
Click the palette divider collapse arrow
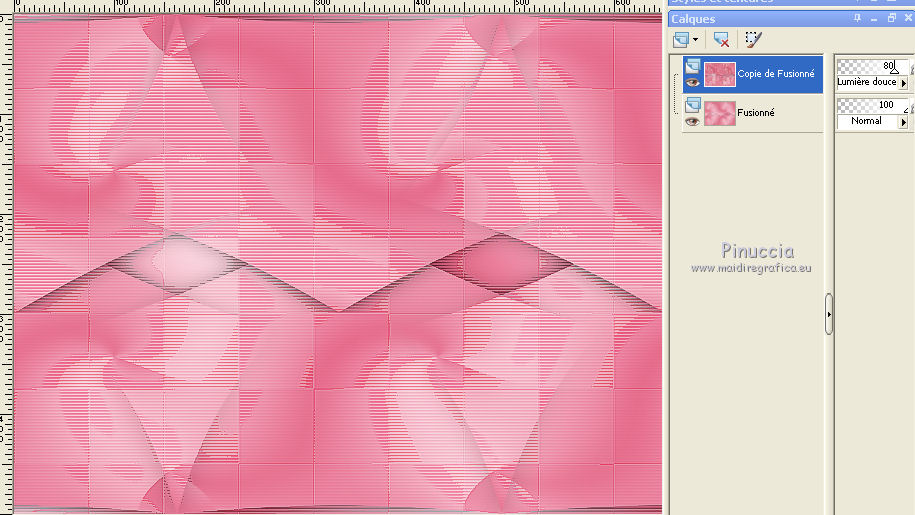tap(829, 314)
